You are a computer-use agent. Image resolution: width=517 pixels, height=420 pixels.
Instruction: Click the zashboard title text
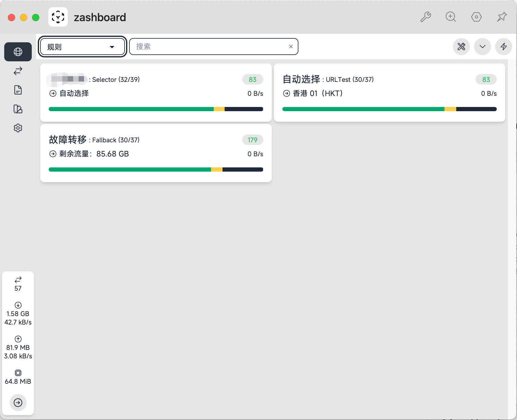click(100, 17)
